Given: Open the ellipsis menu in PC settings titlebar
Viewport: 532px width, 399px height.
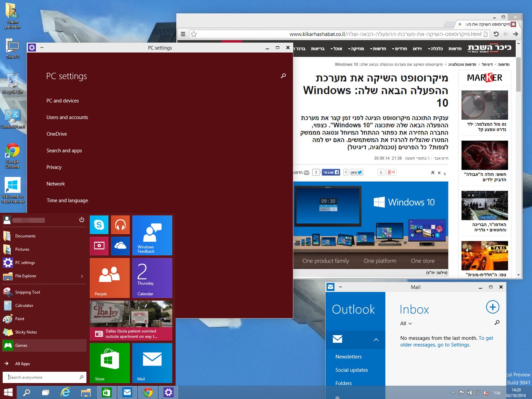Looking at the screenshot, I should click(x=42, y=47).
